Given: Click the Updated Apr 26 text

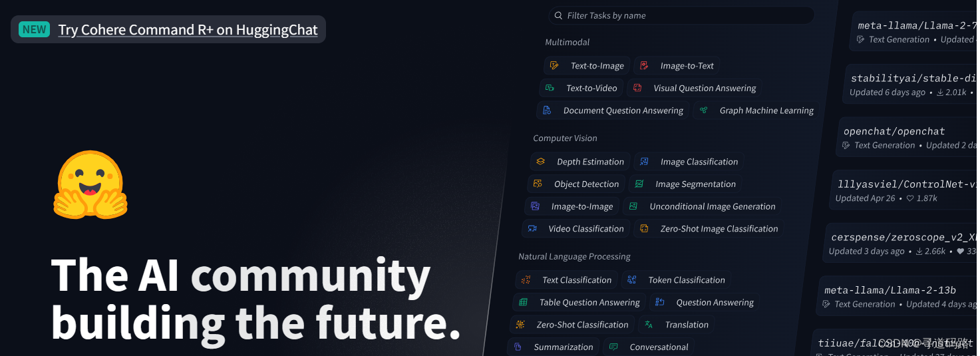Looking at the screenshot, I should 865,198.
